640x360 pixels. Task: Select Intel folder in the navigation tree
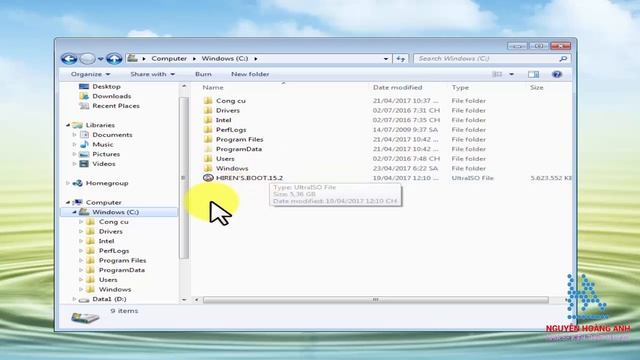[x=106, y=241]
